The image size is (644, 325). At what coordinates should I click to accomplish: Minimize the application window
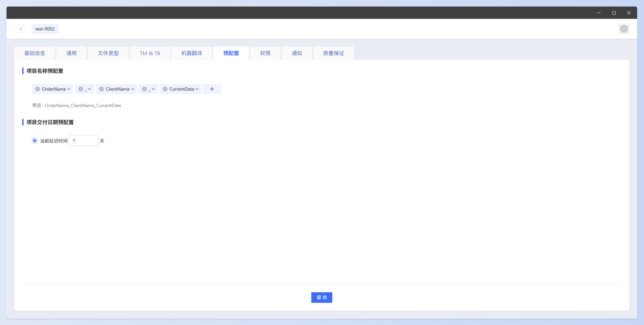pos(599,13)
